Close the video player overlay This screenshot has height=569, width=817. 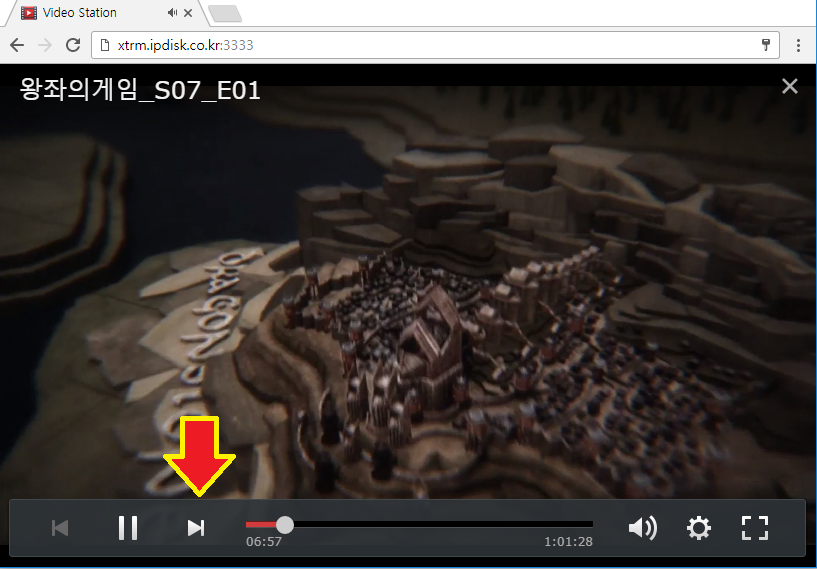[x=790, y=86]
